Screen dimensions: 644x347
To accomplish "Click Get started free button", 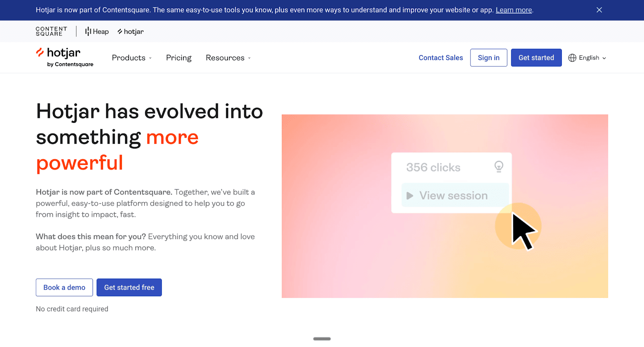I will coord(129,287).
